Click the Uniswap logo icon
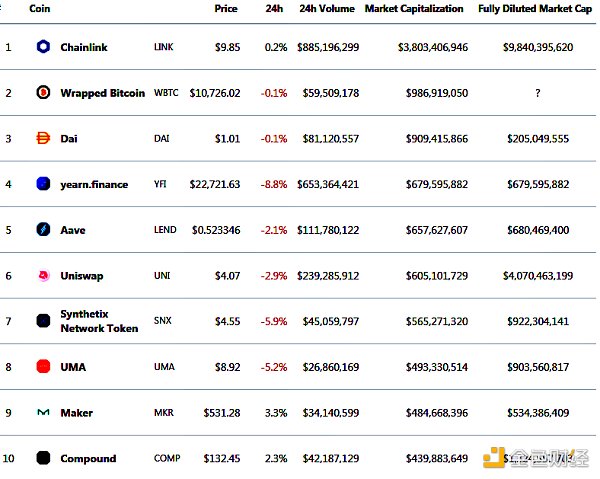The image size is (600, 479). (x=43, y=275)
